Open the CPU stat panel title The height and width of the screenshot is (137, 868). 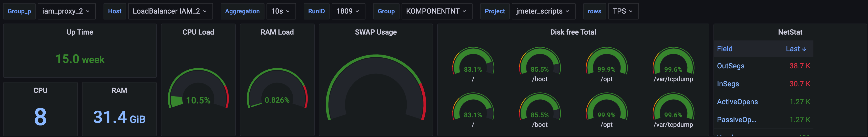pos(40,90)
